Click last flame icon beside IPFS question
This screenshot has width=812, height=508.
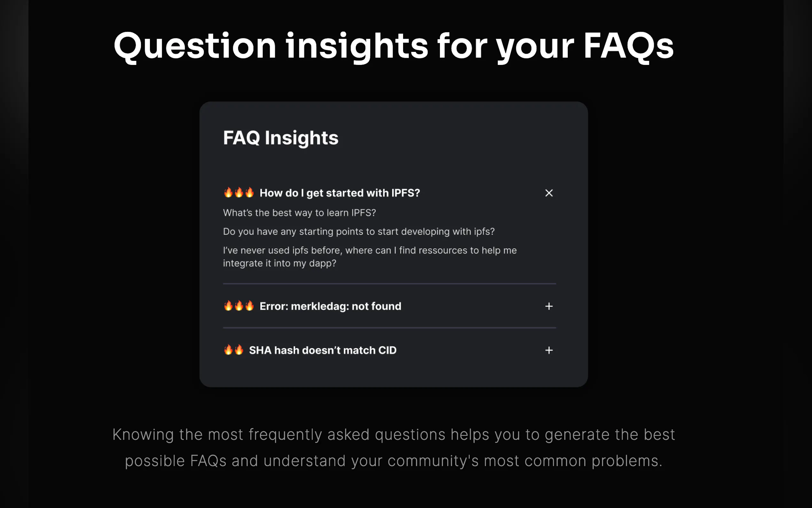pos(249,193)
